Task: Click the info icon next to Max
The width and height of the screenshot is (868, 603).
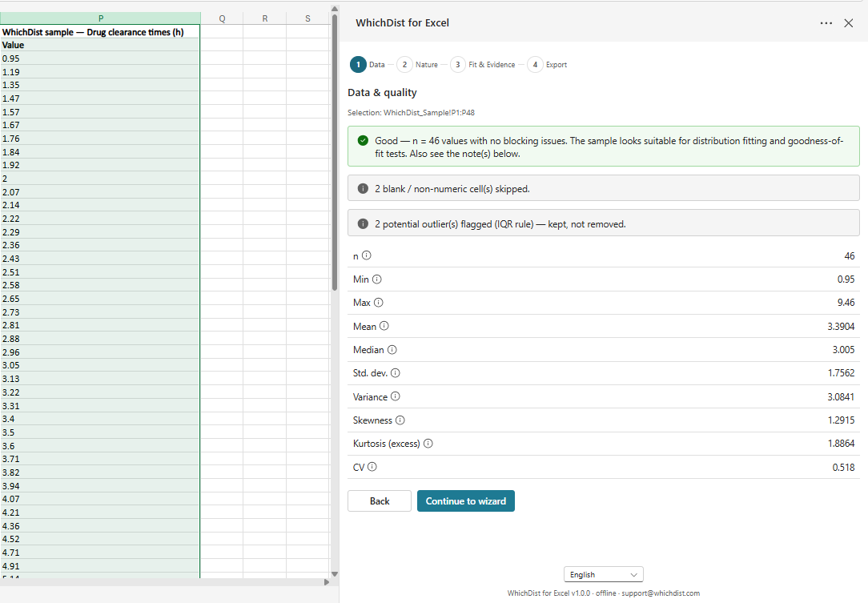Action: coord(379,303)
